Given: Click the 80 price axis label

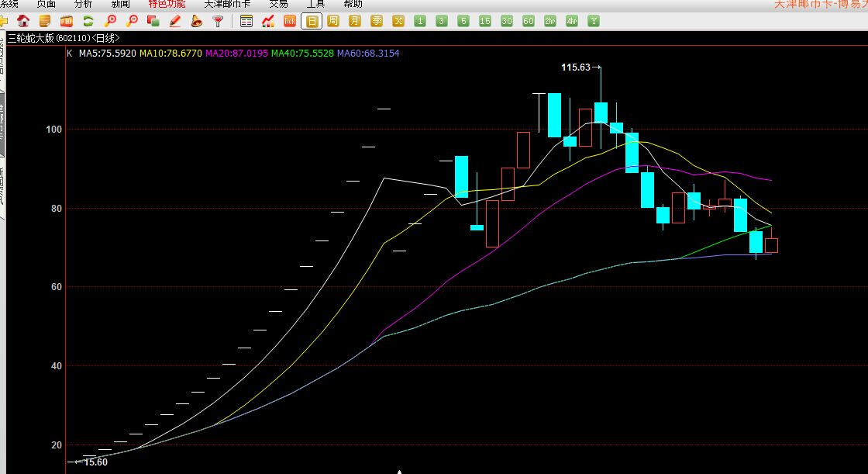Looking at the screenshot, I should tap(57, 209).
